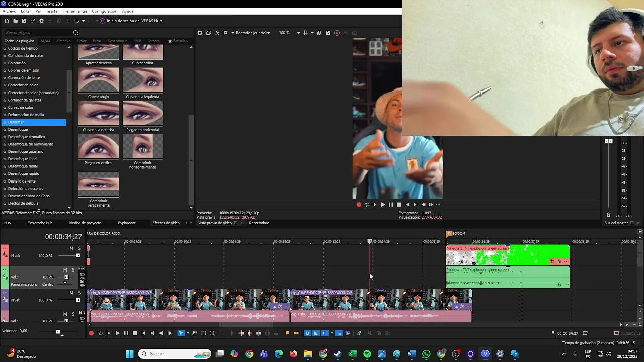Copy preview snapshot to clipboard icon

pos(319,33)
